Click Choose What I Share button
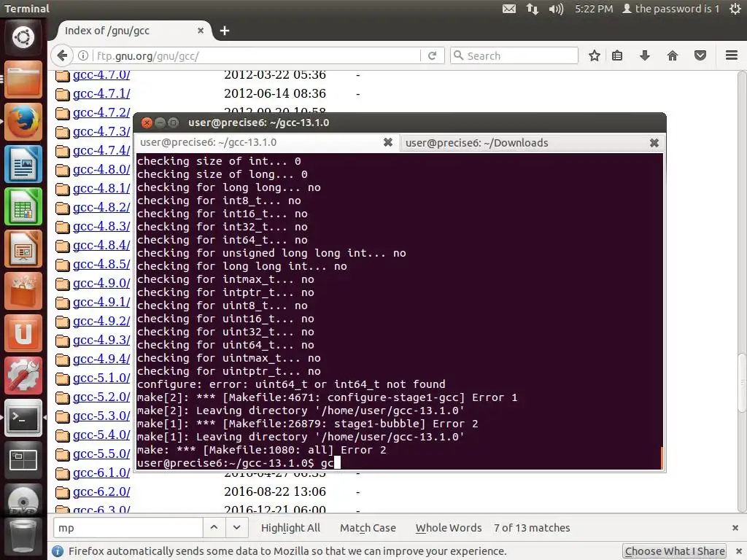The image size is (747, 560). [x=675, y=551]
